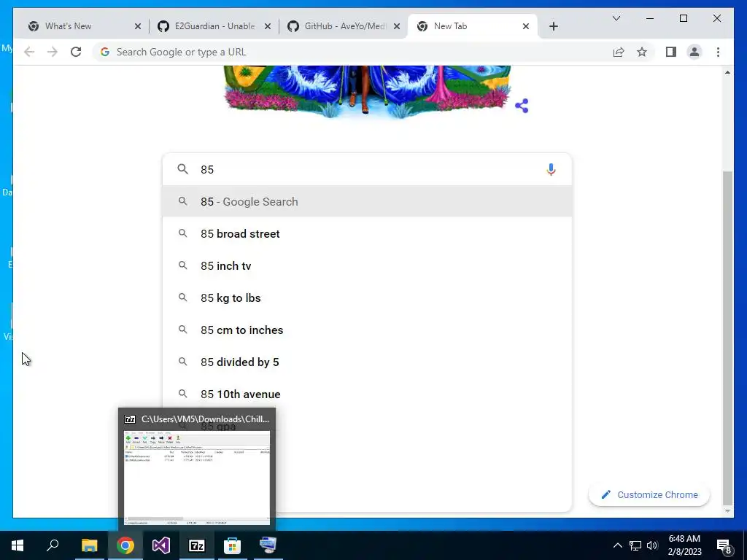This screenshot has width=747, height=560.
Task: Open the notification center
Action: click(724, 545)
